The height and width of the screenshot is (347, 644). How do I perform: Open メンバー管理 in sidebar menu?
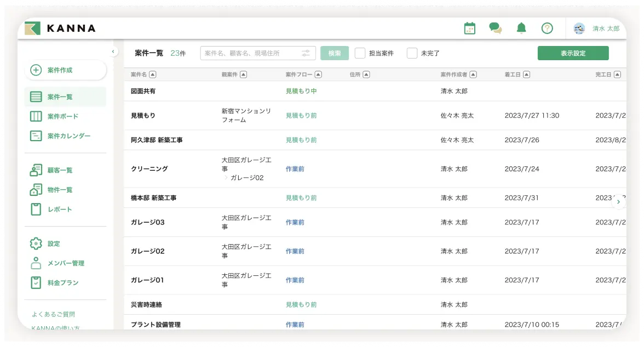tap(66, 263)
